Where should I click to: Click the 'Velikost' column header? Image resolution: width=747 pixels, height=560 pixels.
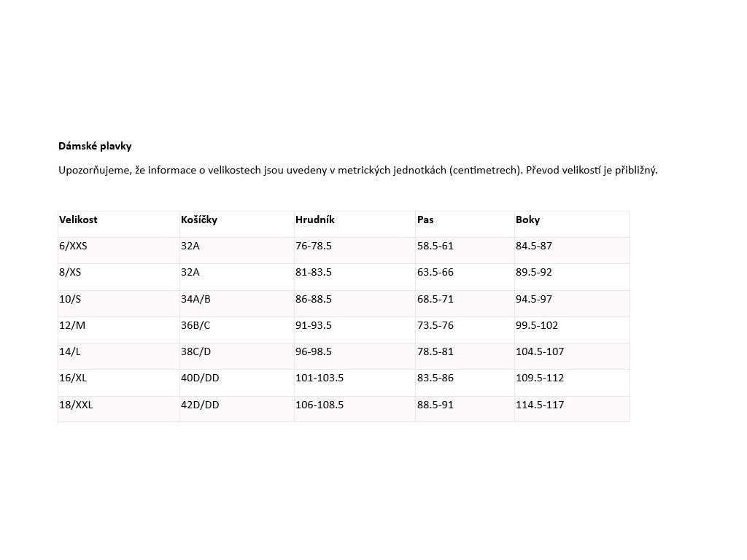tap(78, 219)
